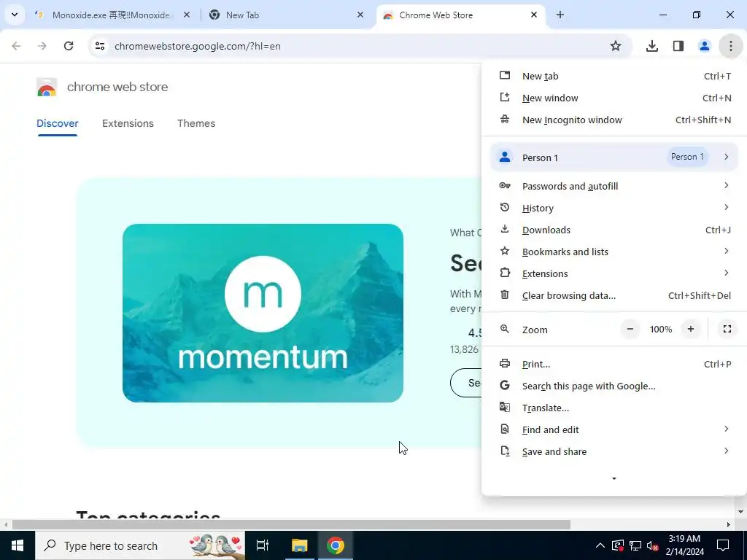Click the Chrome icon in the taskbar
The image size is (747, 560).
point(336,545)
